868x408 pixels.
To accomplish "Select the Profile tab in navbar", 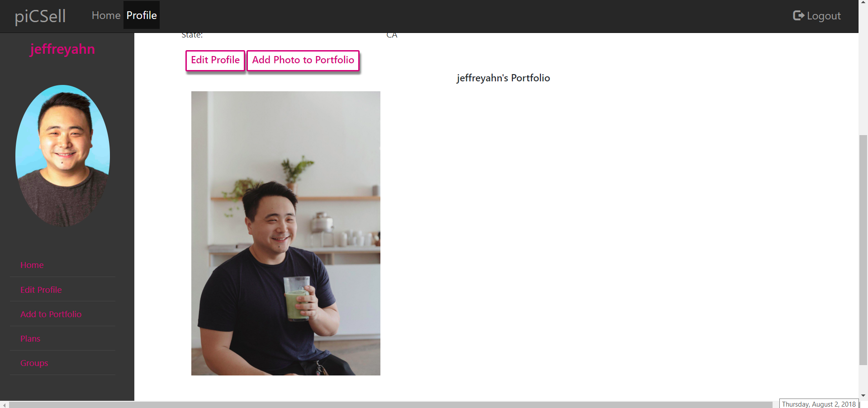I will click(x=142, y=15).
